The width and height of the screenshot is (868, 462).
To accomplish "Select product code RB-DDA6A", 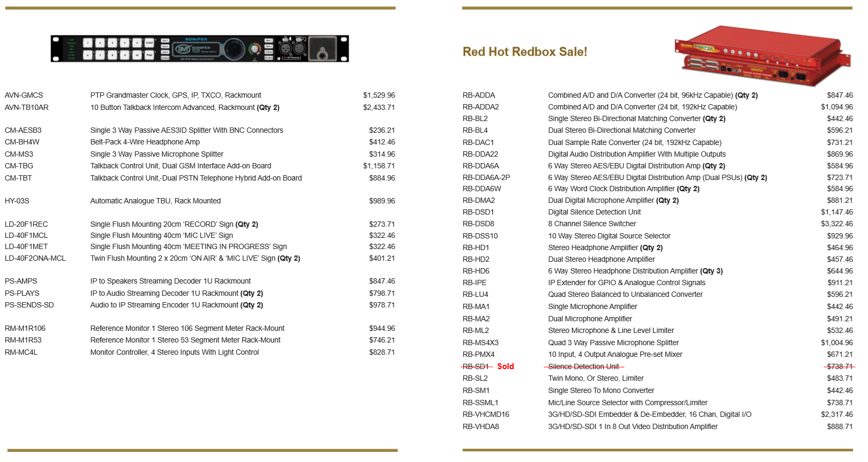I will pos(481,166).
